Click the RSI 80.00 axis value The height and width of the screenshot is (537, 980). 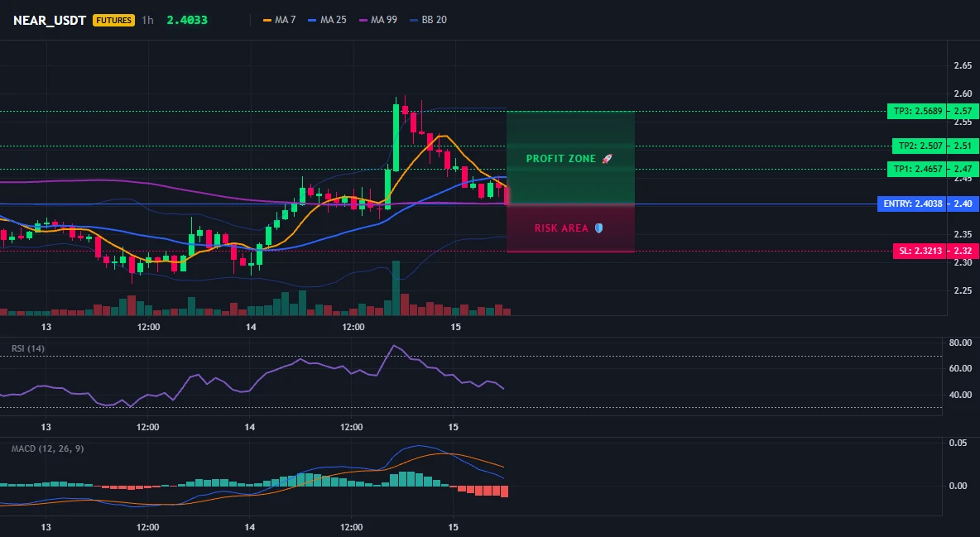pyautogui.click(x=961, y=343)
